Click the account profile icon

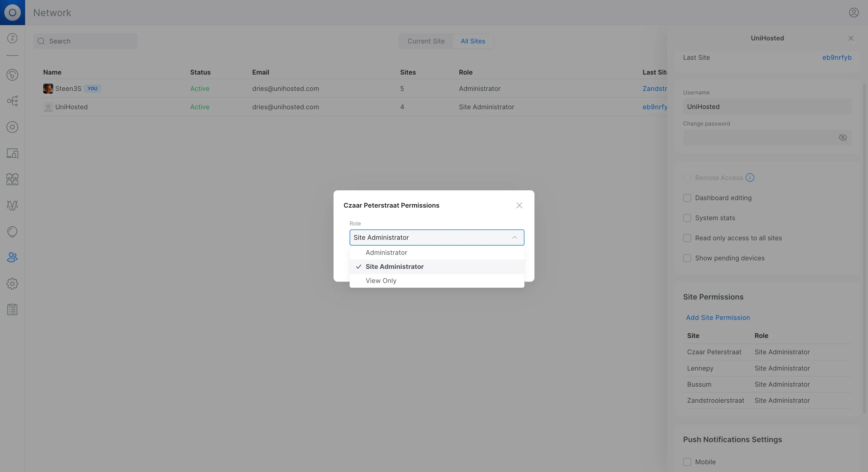point(853,13)
